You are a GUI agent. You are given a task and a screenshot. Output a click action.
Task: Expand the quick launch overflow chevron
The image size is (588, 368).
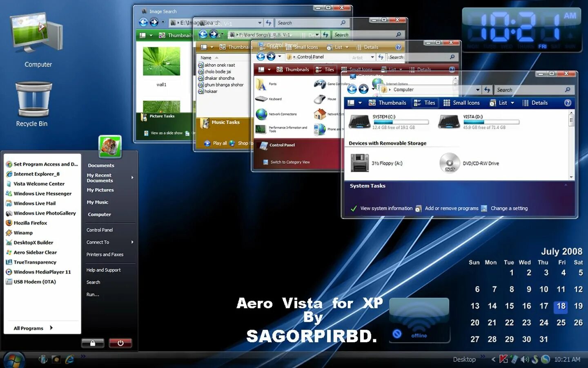coord(83,356)
